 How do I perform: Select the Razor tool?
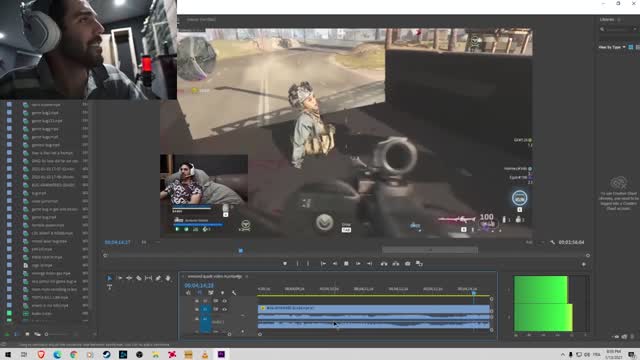(x=139, y=278)
